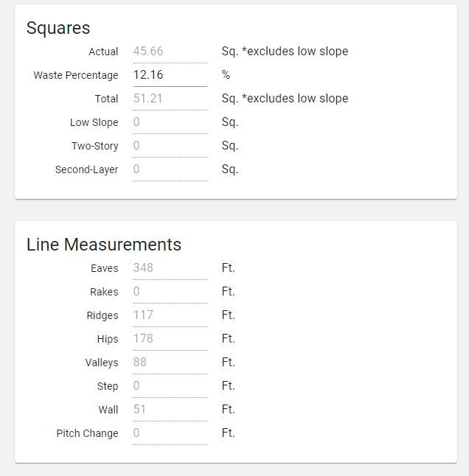
Task: Select the Rakes measurement field
Action: 170,292
